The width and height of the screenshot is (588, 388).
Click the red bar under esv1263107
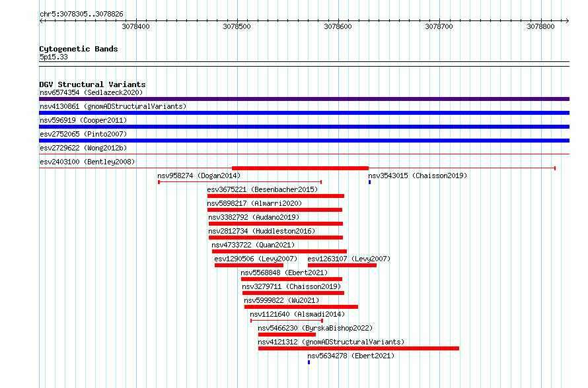[342, 265]
